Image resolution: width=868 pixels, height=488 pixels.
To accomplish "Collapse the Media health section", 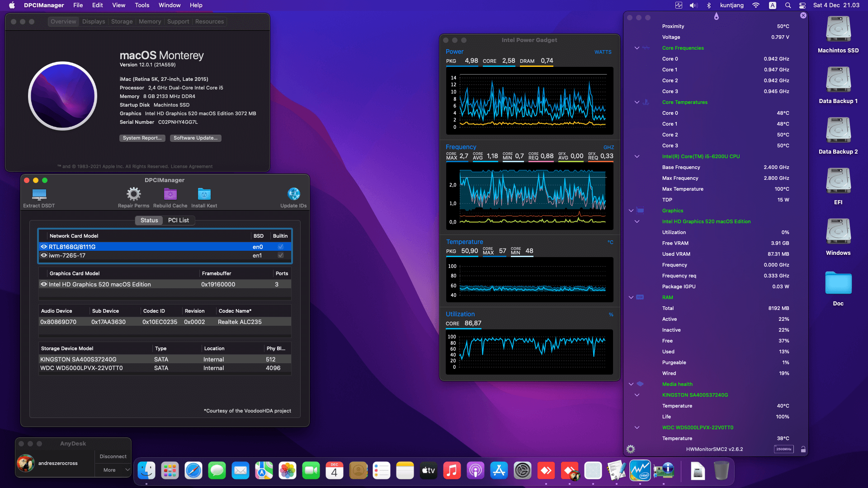I will pos(631,384).
